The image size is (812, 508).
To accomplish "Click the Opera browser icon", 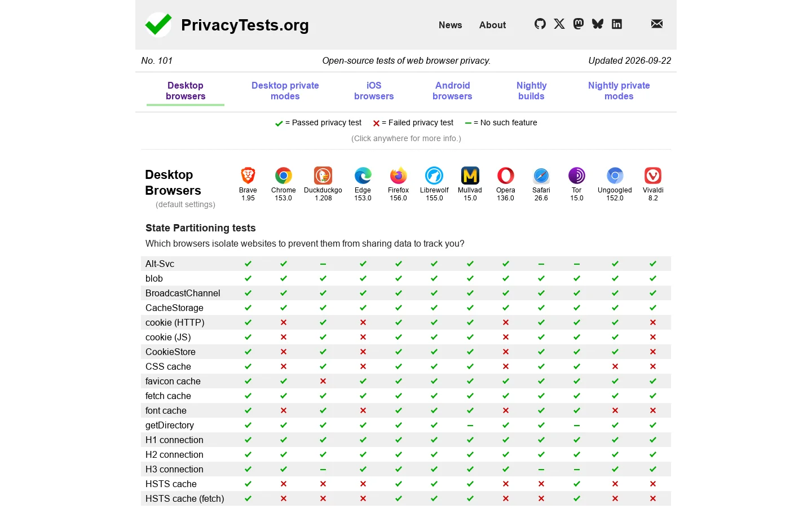I will click(506, 176).
